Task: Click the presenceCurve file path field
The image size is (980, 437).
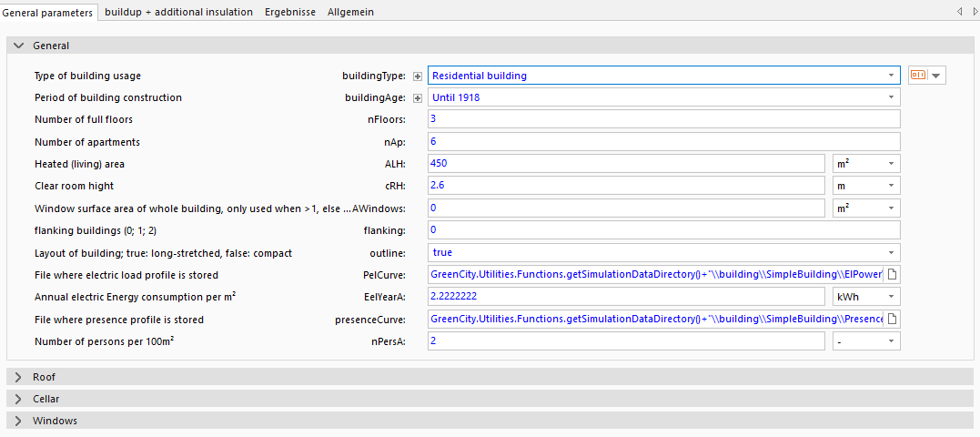Action: coord(656,320)
